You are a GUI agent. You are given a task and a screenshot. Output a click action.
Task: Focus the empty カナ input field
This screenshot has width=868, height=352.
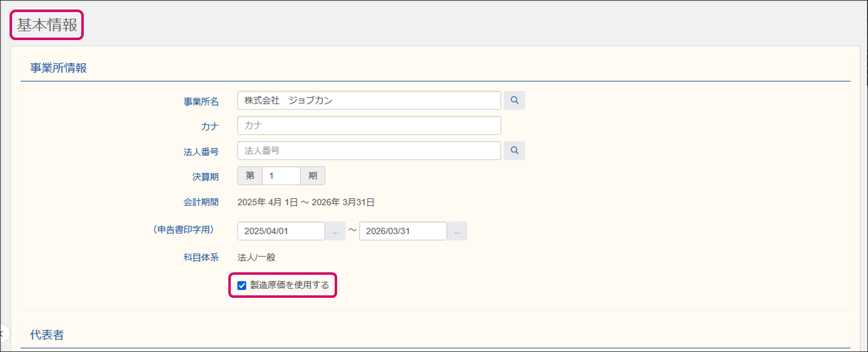[x=369, y=125]
